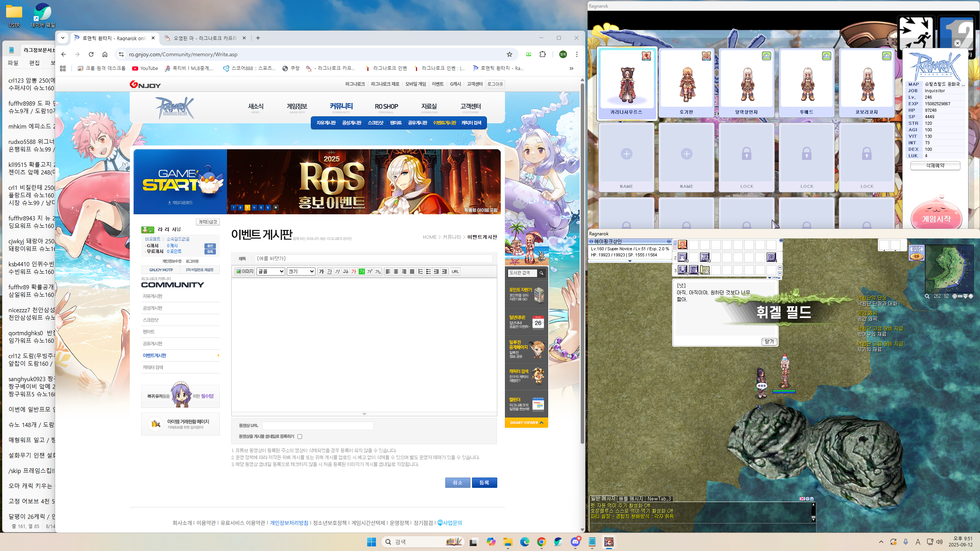The height and width of the screenshot is (551, 980).
Task: Select banner slide 3 indicator
Action: pos(247,207)
